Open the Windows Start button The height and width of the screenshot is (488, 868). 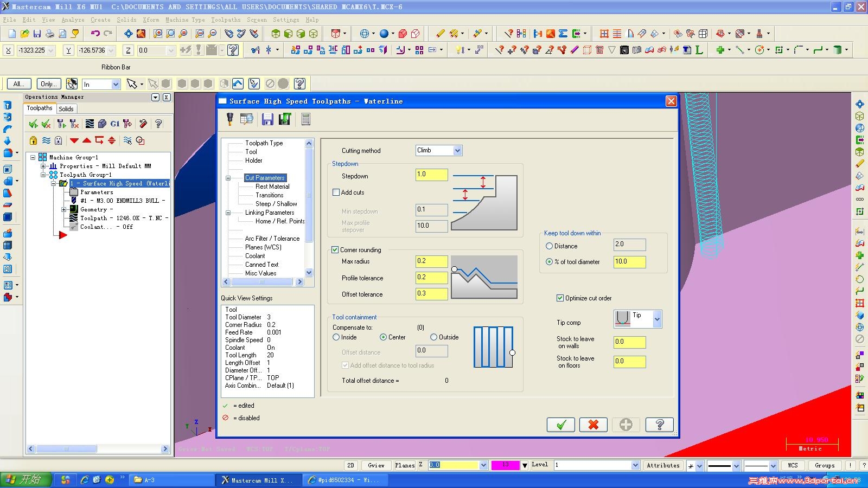pos(26,480)
